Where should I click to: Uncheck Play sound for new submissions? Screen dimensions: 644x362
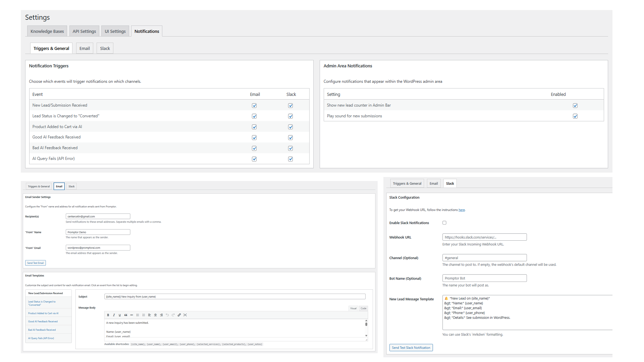pyautogui.click(x=575, y=116)
